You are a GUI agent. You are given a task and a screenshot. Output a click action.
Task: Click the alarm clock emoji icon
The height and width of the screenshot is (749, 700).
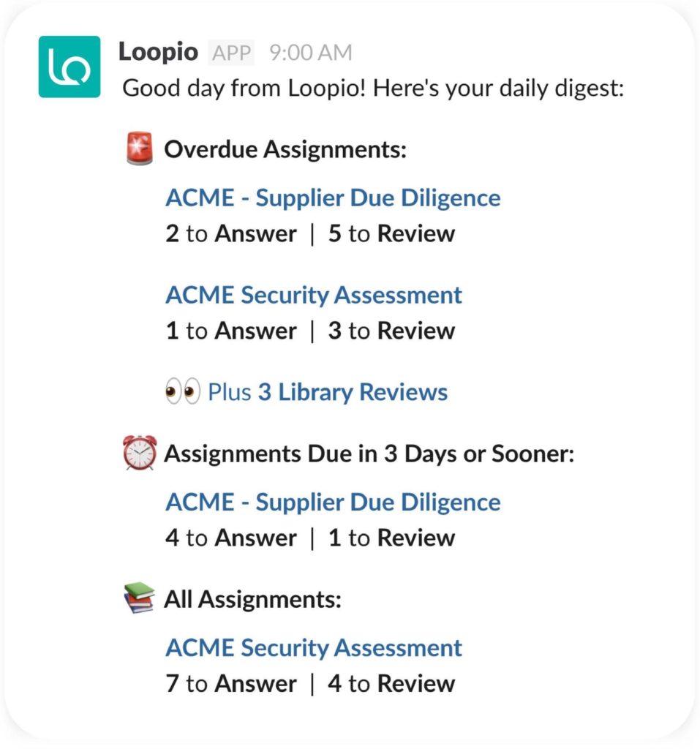pos(140,452)
